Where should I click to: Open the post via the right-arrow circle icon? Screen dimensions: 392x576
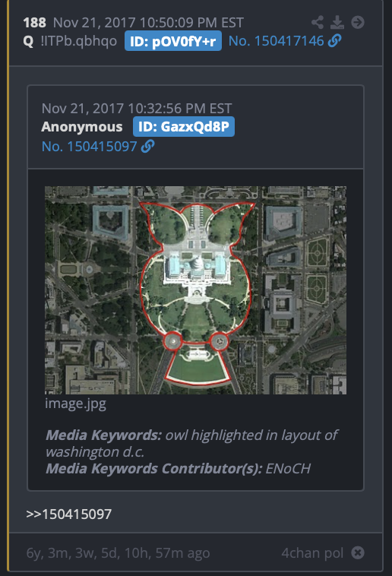click(358, 22)
